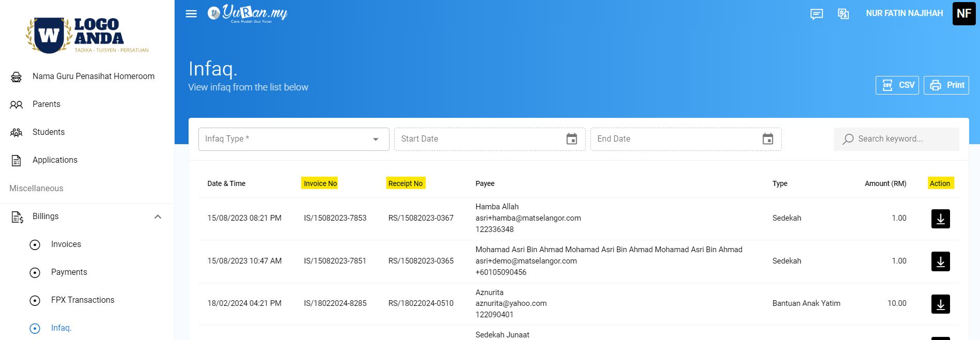This screenshot has height=340, width=980.
Task: Collapse the Billings section chevron
Action: coord(158,217)
